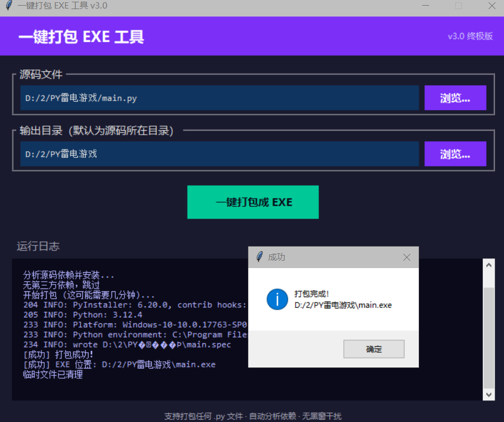Click log line 无第三方依赖，跳过
This screenshot has width=504, height=422.
pos(61,285)
